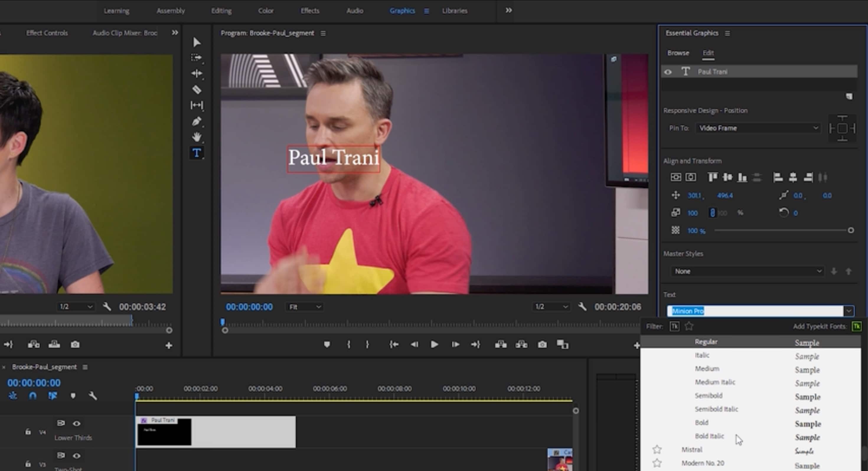Select the Pen tool

click(x=197, y=121)
